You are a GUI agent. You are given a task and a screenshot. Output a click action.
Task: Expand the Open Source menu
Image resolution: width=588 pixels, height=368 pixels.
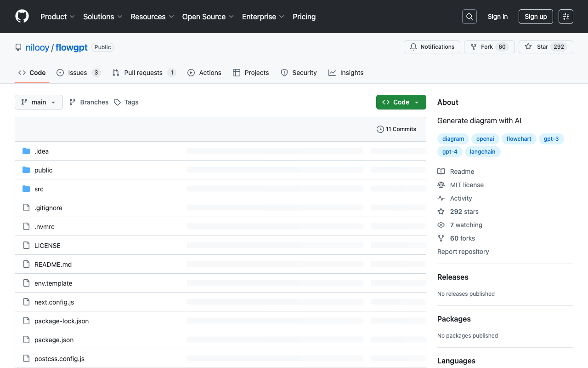point(208,17)
